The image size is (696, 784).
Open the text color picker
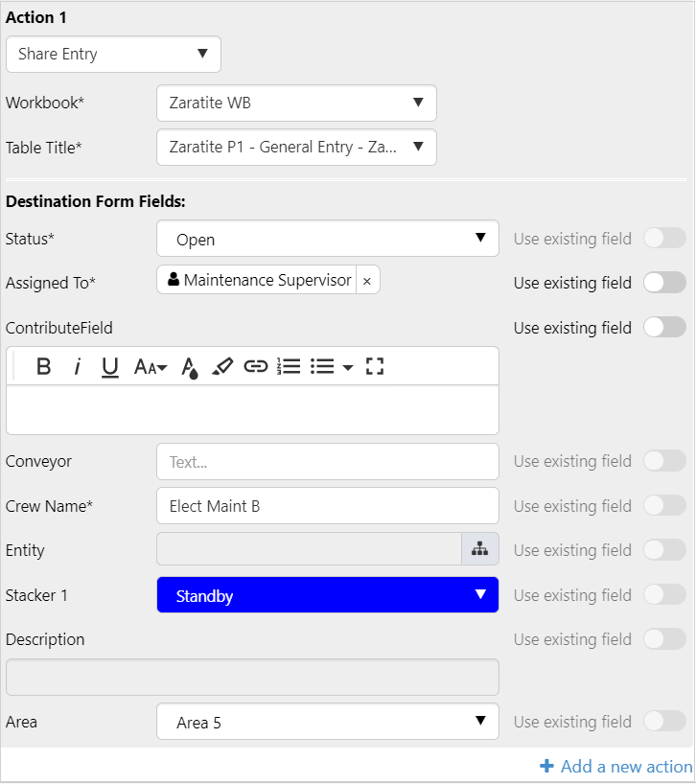190,367
